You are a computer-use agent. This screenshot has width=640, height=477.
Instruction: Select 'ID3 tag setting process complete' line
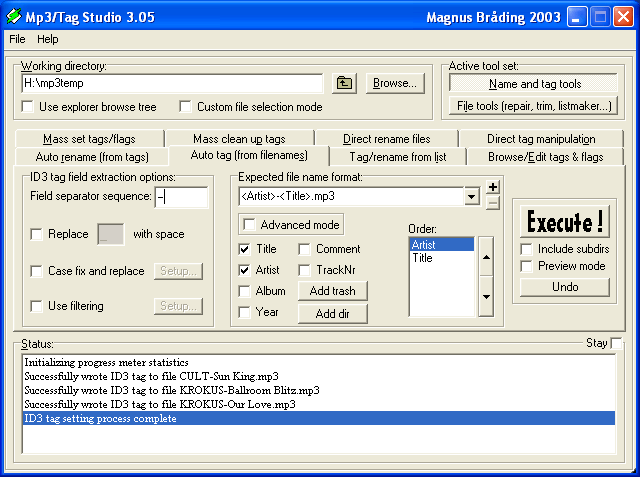tap(319, 418)
